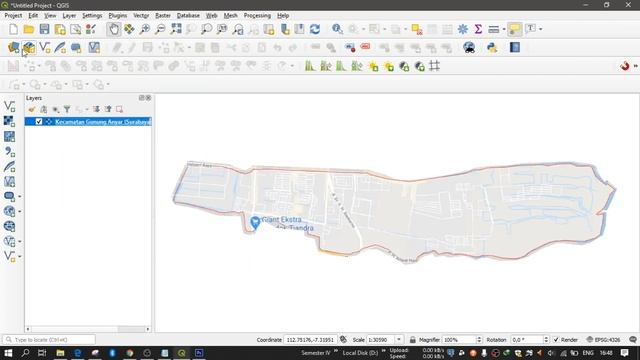Expand the Add WMS layer dropdown arrow
This screenshot has width=640, height=360.
(20, 211)
